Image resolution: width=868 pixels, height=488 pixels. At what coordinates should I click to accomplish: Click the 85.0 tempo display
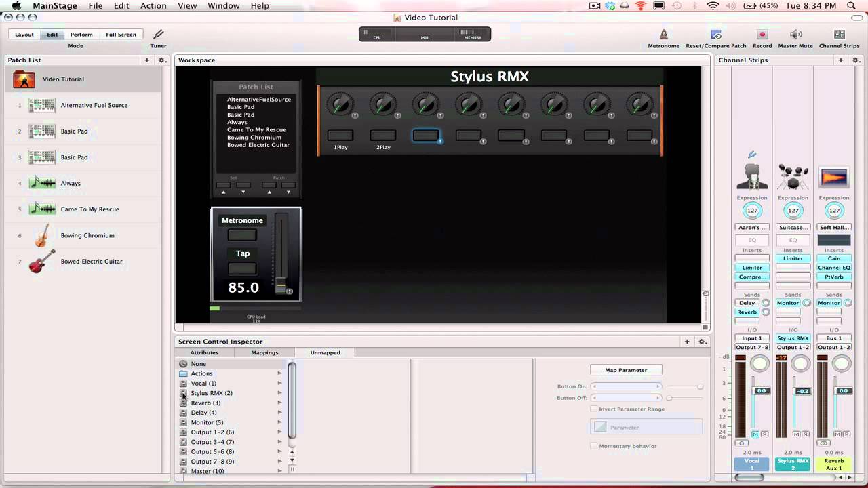click(x=243, y=287)
